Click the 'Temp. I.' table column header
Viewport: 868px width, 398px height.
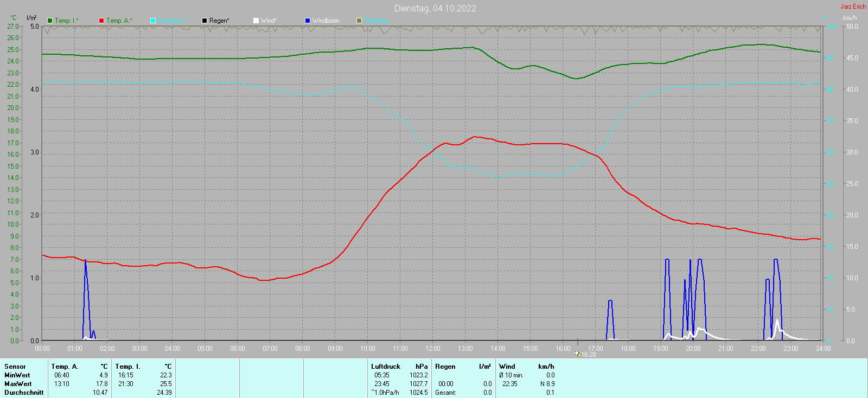click(128, 367)
